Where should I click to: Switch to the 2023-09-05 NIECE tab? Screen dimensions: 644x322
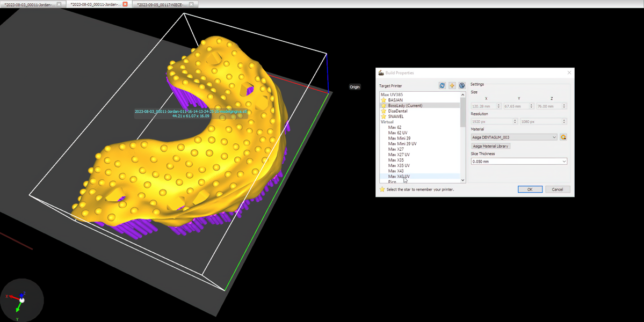tap(160, 4)
